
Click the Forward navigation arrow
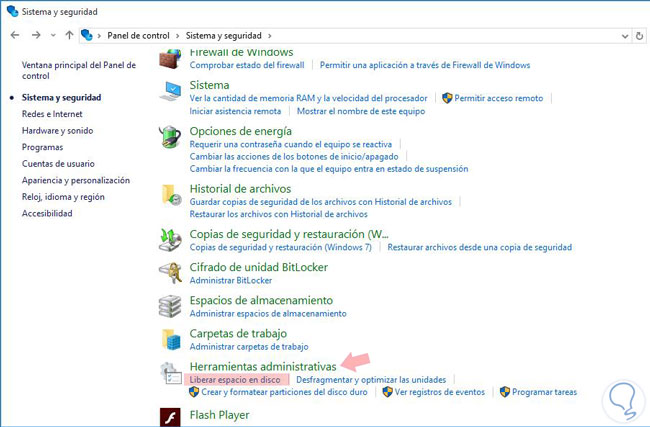click(36, 35)
